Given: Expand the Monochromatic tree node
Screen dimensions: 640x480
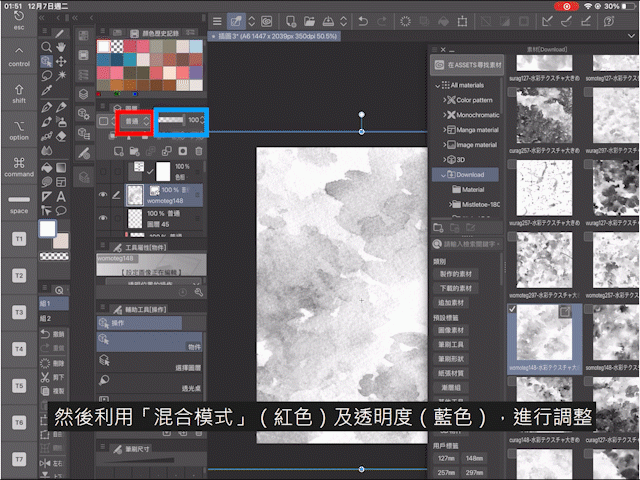Looking at the screenshot, I should coord(444,115).
